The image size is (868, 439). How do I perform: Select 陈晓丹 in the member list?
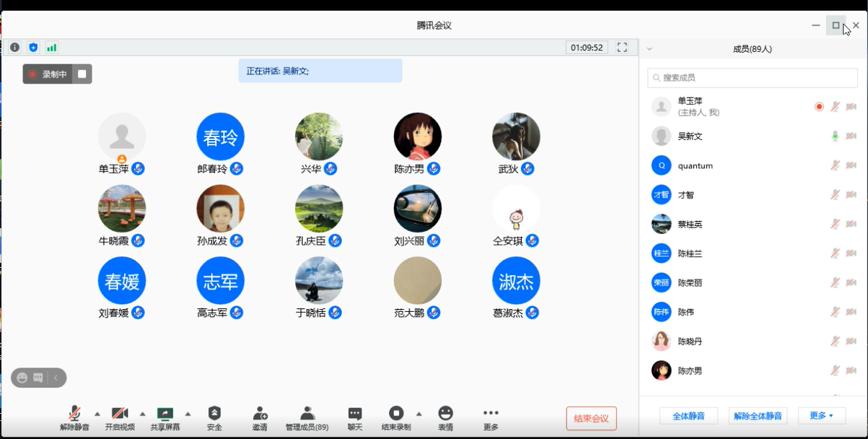(690, 342)
